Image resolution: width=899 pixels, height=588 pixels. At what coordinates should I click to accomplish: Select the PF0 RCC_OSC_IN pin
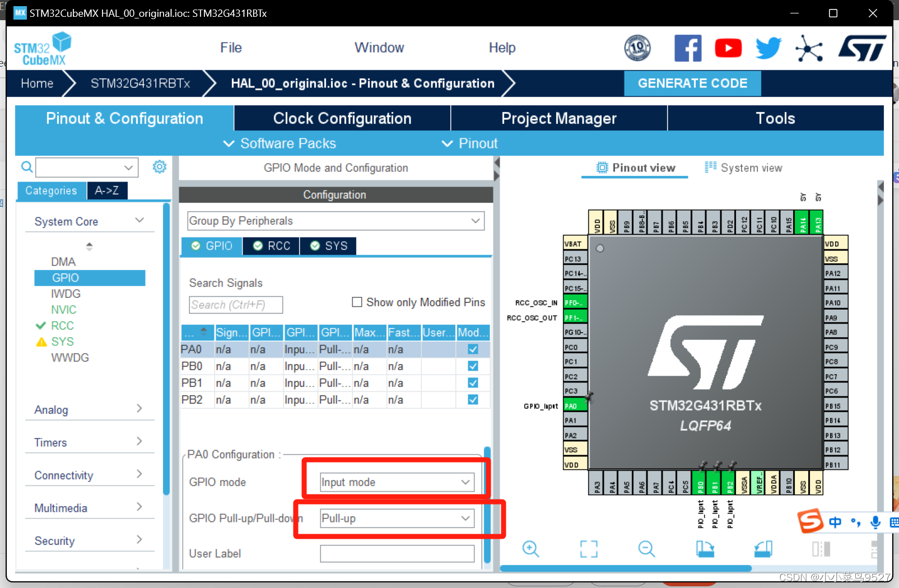(x=575, y=302)
